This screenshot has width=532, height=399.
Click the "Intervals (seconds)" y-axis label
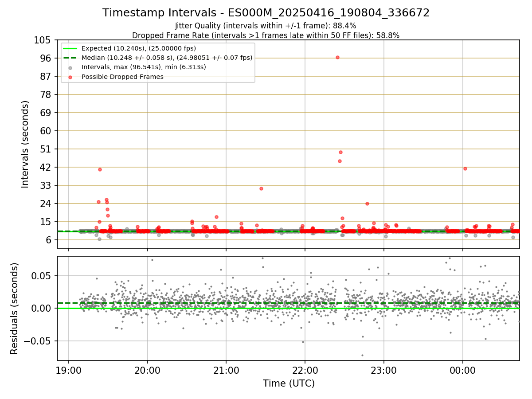[x=25, y=144]
